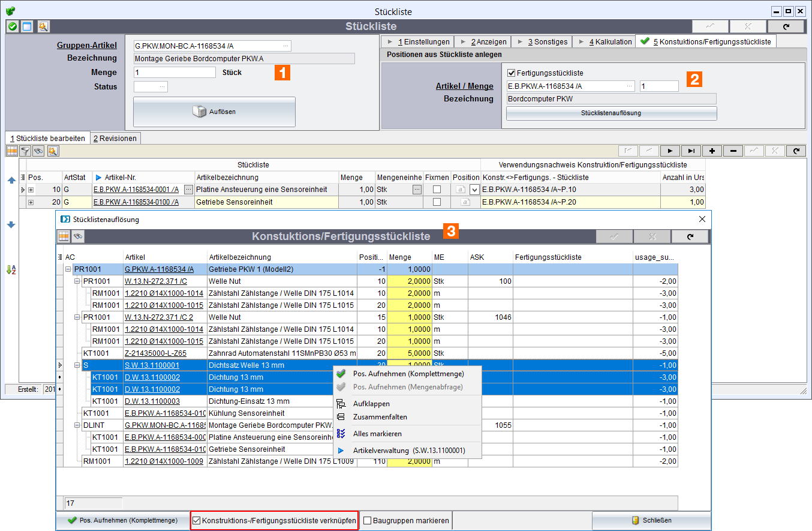Open the Status dropdown field
The image size is (812, 531).
tap(151, 86)
